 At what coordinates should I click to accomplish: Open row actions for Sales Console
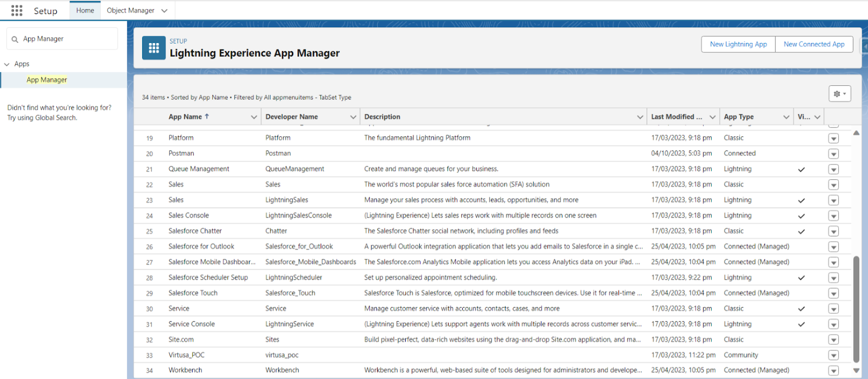coord(834,216)
